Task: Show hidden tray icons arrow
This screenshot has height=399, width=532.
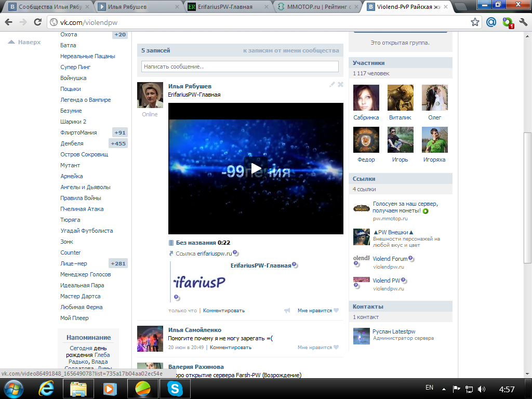Action: 444,389
